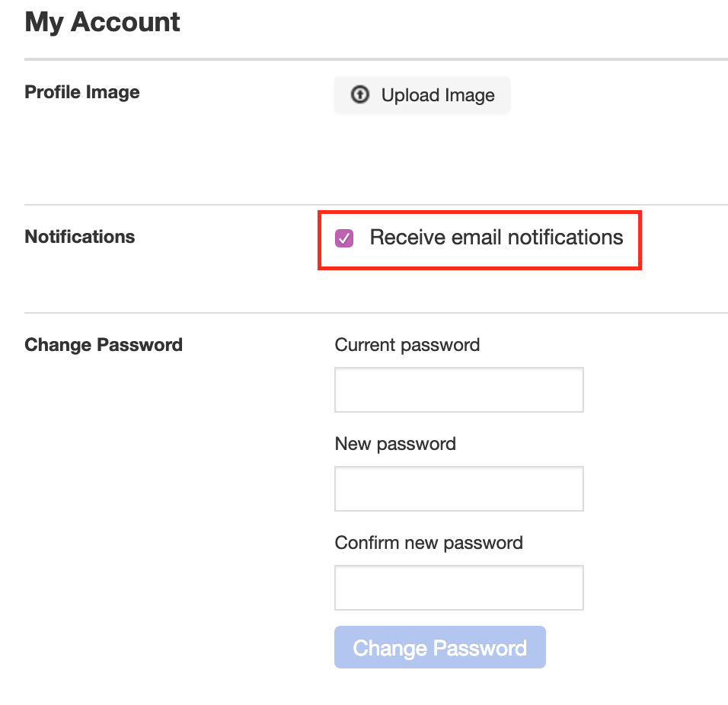Click the 'Receive email notifications' label text

(496, 238)
